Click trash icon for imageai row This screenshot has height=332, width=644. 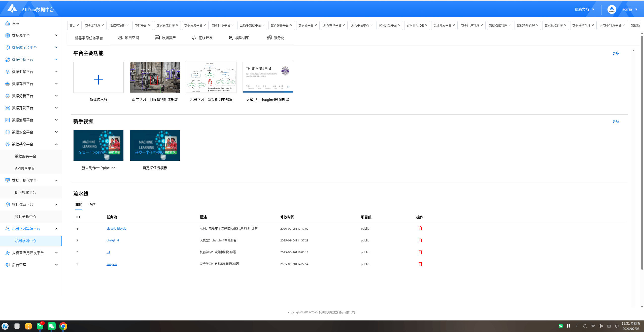[420, 264]
